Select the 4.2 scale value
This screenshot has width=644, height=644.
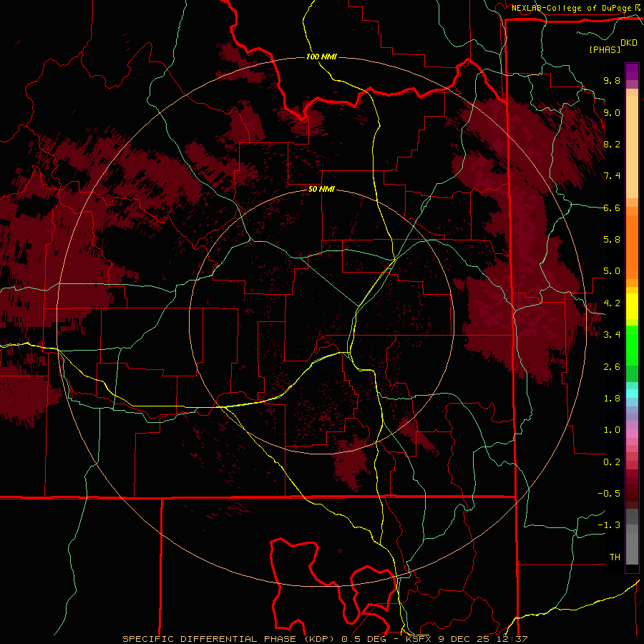[x=612, y=303]
